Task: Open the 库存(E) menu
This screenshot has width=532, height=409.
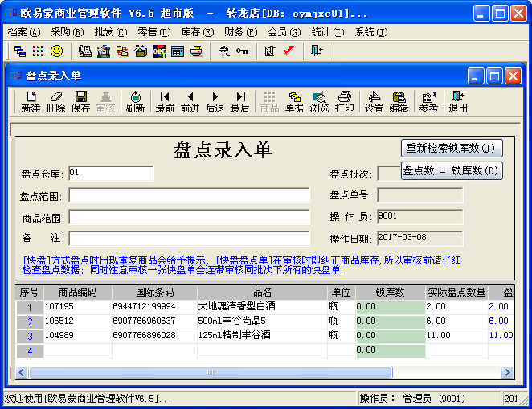Action: 198,32
